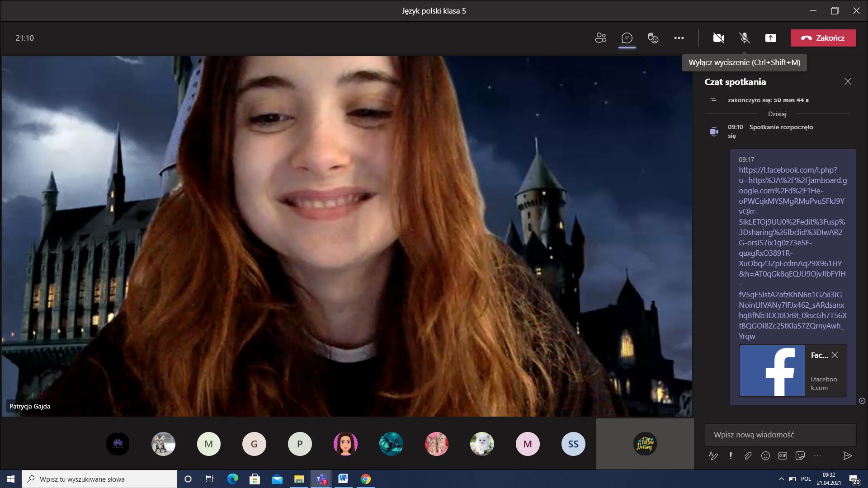Expand more messaging options ellipsis
This screenshot has height=488, width=868.
pyautogui.click(x=817, y=456)
